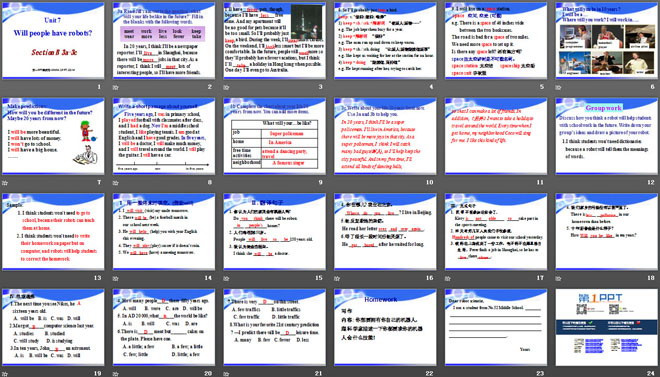660x377 pixels.
Task: Select slide 9 with the 'What will your...be like?' table
Action: click(x=274, y=136)
